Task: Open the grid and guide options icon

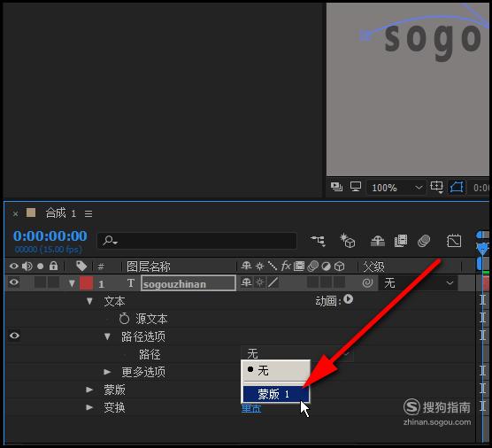Action: coord(437,187)
